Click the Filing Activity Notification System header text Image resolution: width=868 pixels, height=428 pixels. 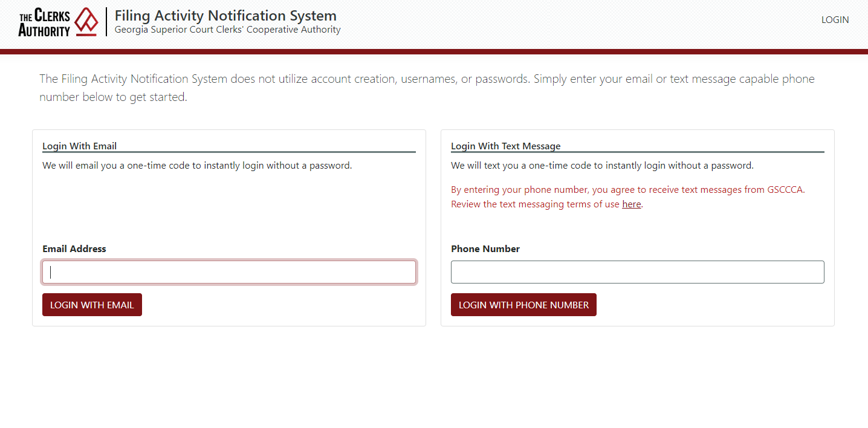pos(226,15)
